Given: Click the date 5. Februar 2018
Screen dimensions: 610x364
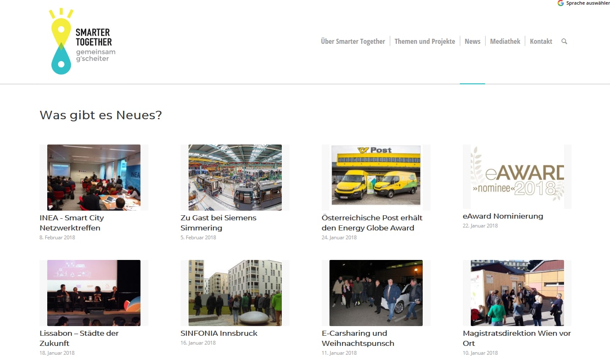Looking at the screenshot, I should coord(198,238).
